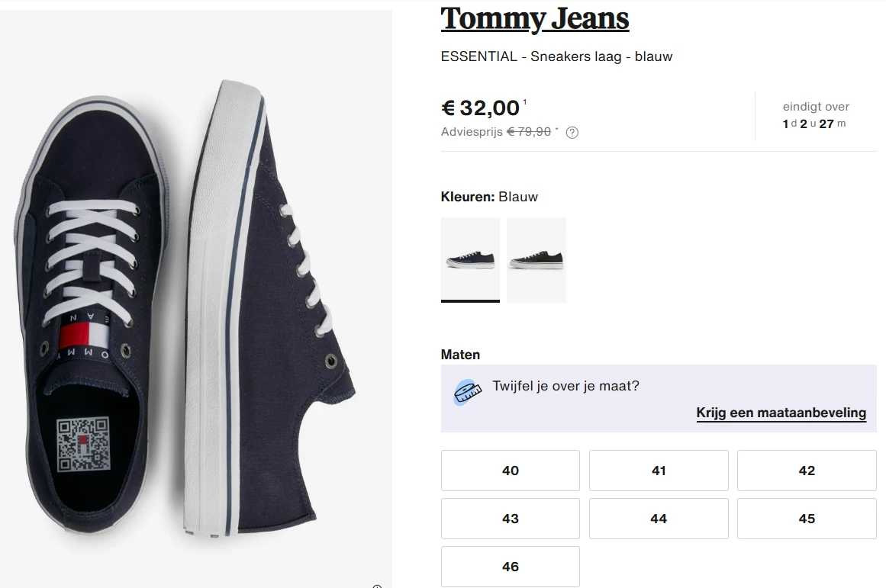Screen dimensions: 886x588
Task: Click the large sneaker product image
Action: 195,294
